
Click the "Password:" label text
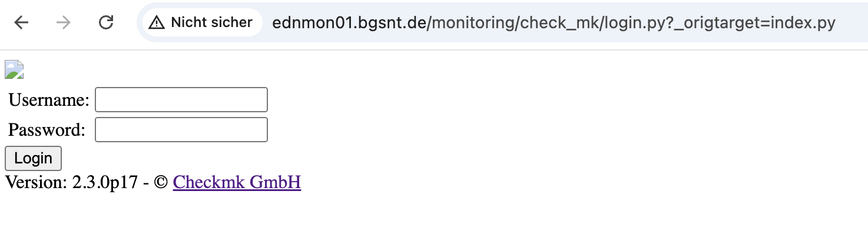click(x=47, y=130)
